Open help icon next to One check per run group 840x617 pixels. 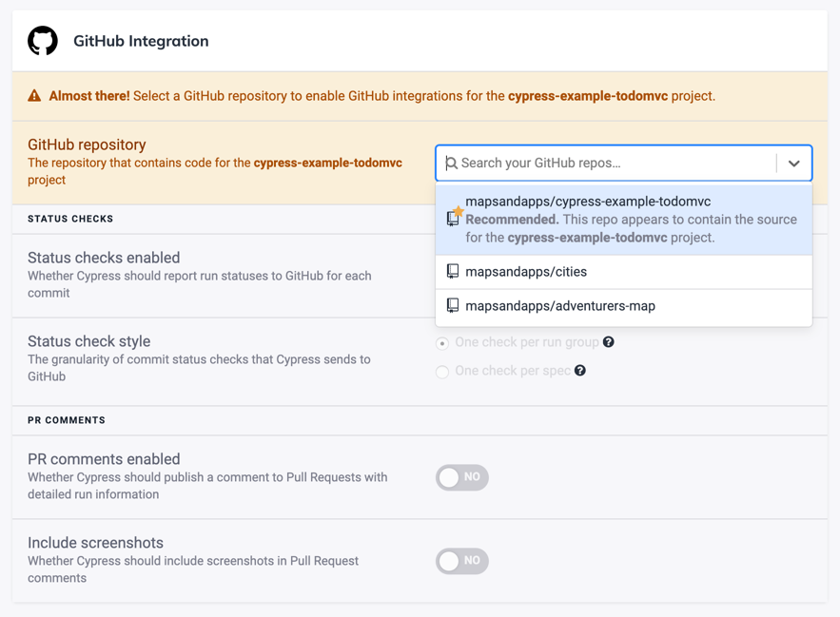click(x=608, y=343)
